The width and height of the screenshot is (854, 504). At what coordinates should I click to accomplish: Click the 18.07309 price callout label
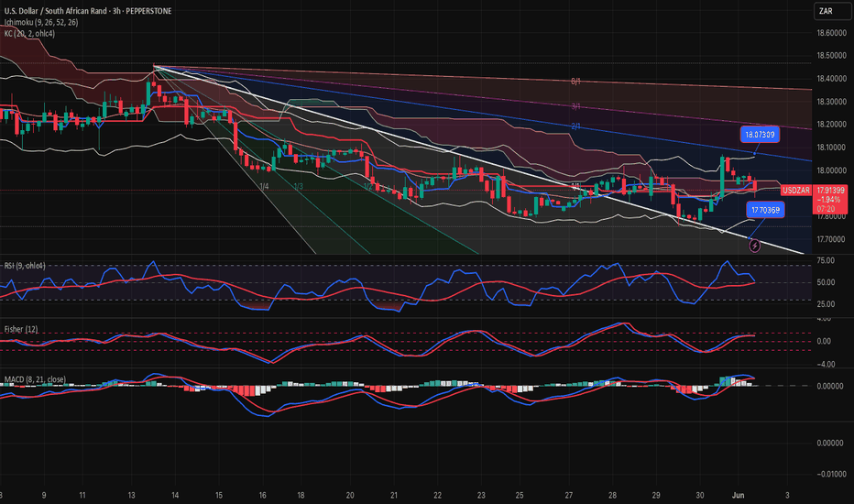(x=760, y=135)
